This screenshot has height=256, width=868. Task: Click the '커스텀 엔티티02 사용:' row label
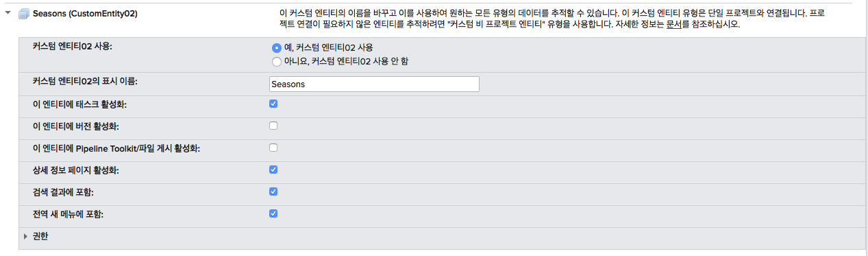(x=72, y=47)
